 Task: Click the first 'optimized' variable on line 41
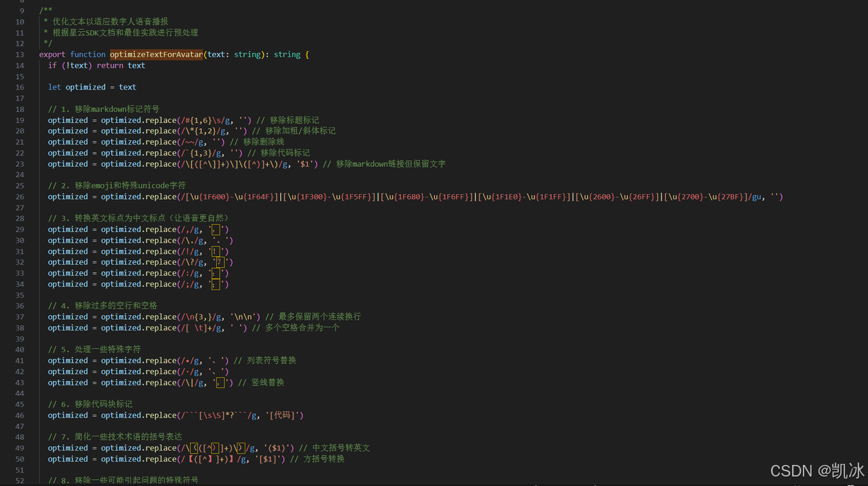(x=68, y=360)
